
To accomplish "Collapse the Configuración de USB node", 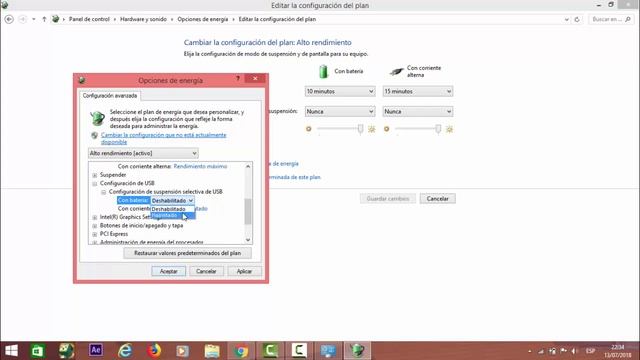I will [95, 184].
